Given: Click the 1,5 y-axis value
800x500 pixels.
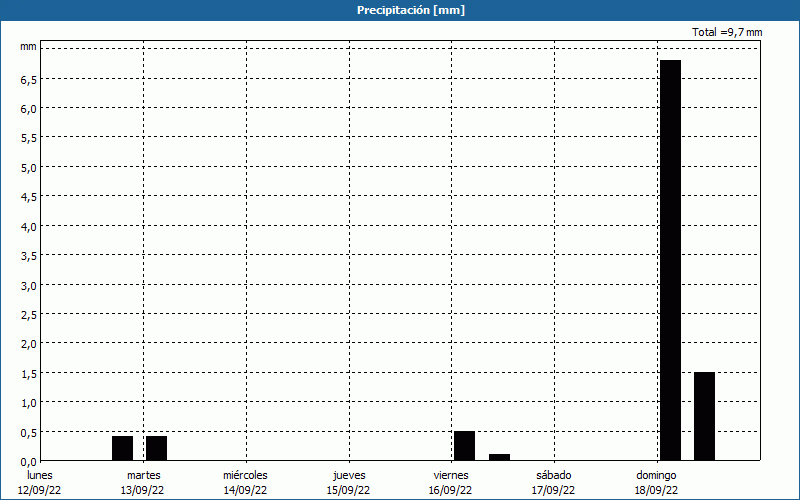Looking at the screenshot, I should pos(29,373).
